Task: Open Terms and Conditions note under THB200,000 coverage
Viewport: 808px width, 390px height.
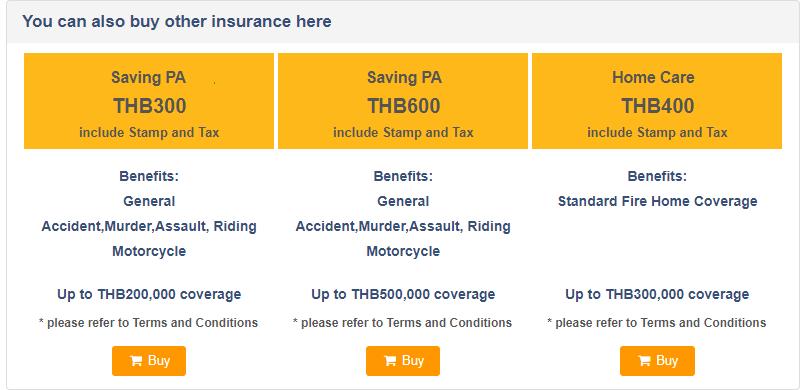Action: (148, 323)
